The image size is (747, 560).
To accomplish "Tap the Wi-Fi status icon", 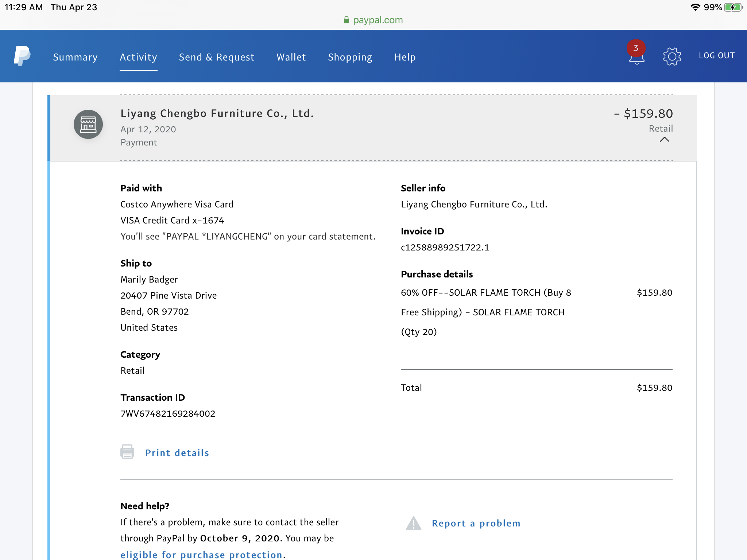I will pyautogui.click(x=696, y=7).
